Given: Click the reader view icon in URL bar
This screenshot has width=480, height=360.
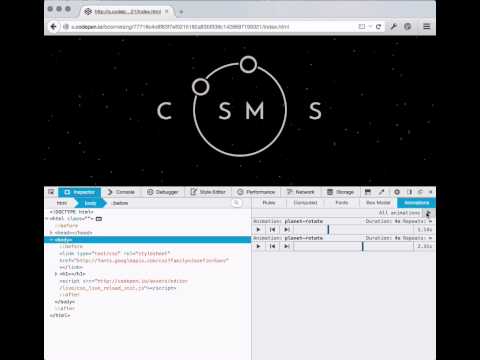Looking at the screenshot, I should (362, 27).
